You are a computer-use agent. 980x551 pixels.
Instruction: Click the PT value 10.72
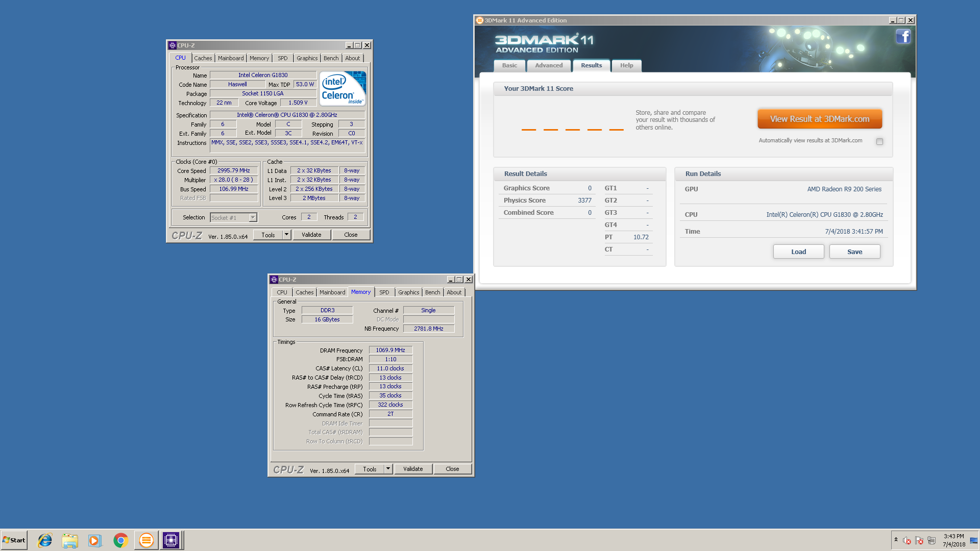coord(641,237)
